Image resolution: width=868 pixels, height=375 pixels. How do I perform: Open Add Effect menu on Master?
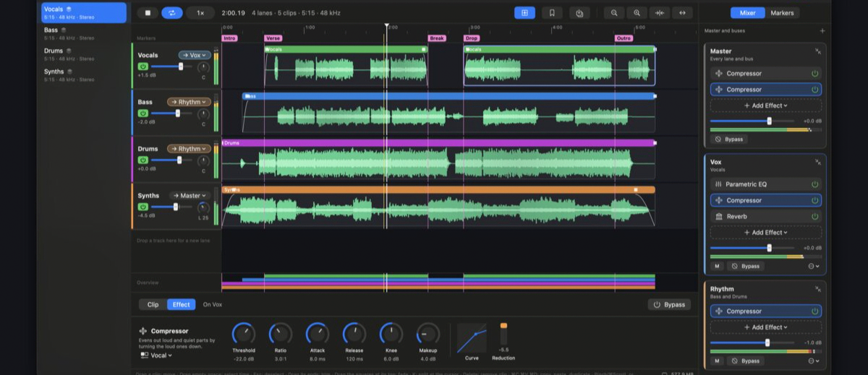[766, 105]
